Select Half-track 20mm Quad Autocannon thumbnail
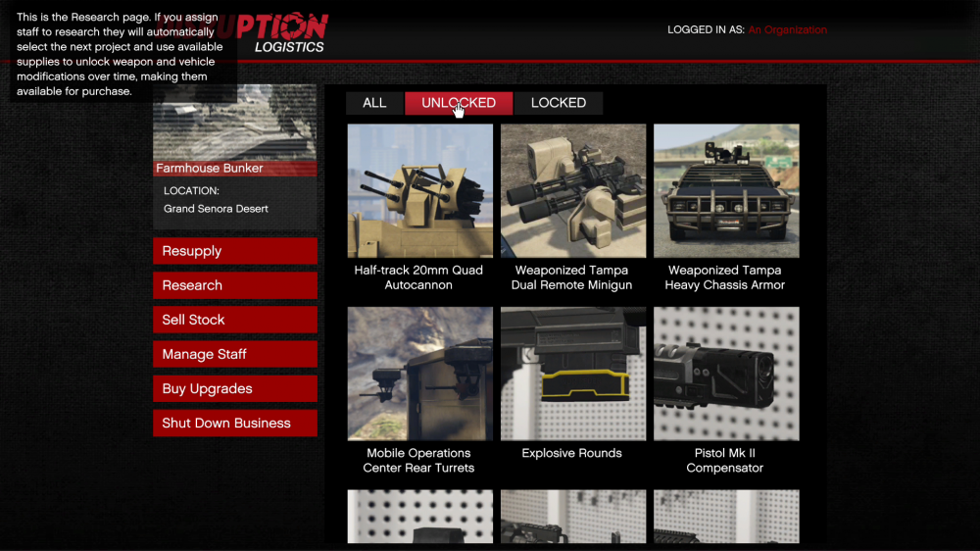This screenshot has height=551, width=980. (x=420, y=191)
